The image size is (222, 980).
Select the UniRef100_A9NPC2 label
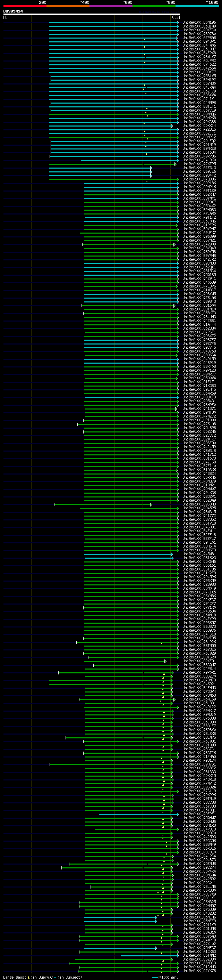199,137
